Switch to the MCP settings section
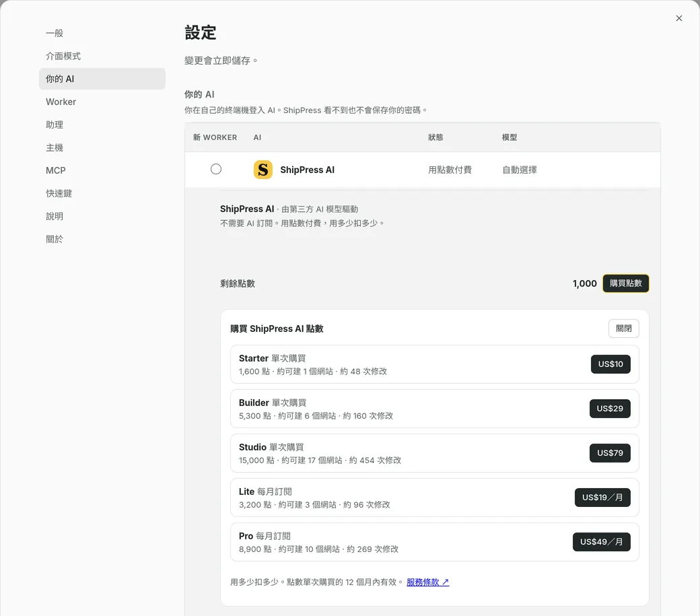 pyautogui.click(x=102, y=170)
